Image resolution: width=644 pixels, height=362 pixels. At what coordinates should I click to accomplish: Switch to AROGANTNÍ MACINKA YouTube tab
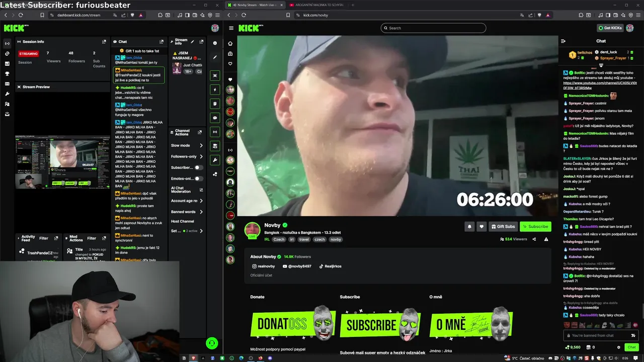(x=316, y=5)
